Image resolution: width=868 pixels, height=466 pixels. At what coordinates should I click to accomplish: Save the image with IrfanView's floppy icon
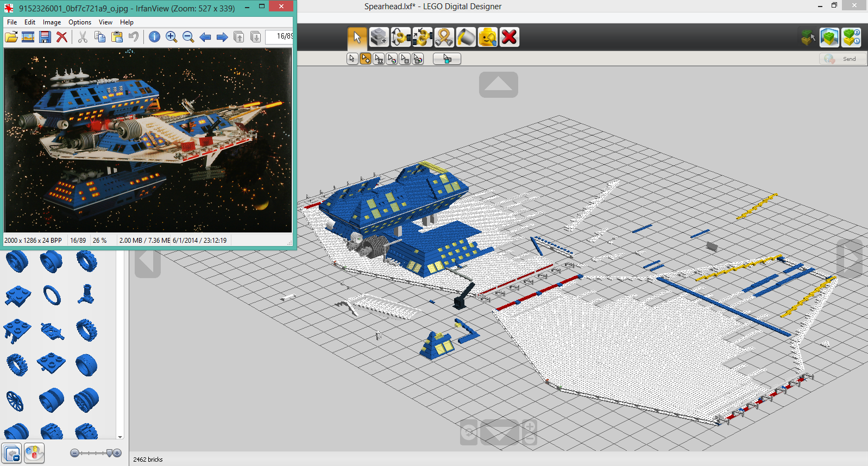click(45, 37)
